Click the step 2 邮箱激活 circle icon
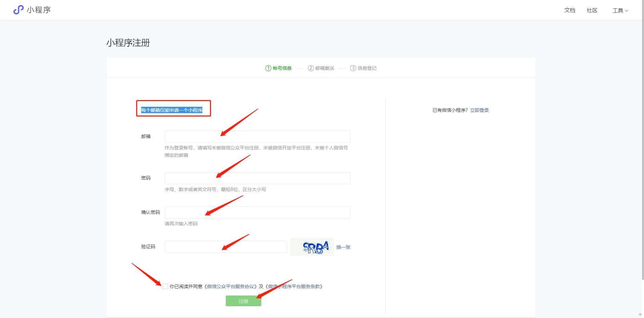644x318 pixels. (311, 68)
